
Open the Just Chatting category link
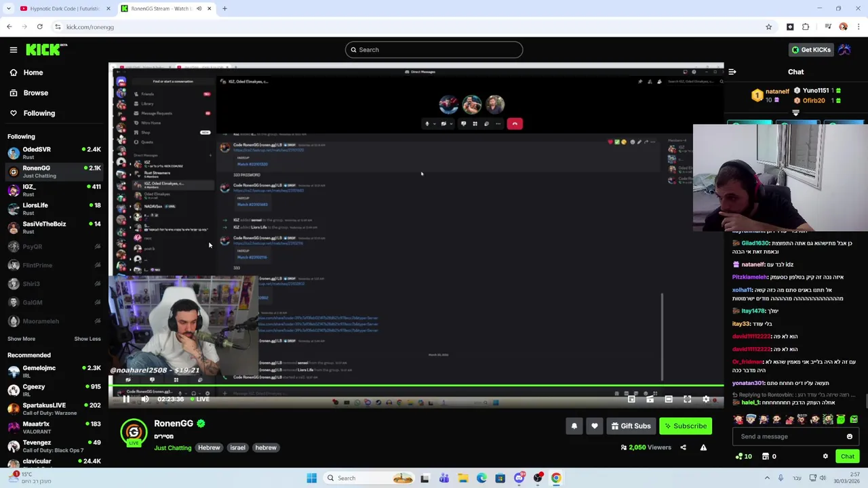[x=172, y=448]
